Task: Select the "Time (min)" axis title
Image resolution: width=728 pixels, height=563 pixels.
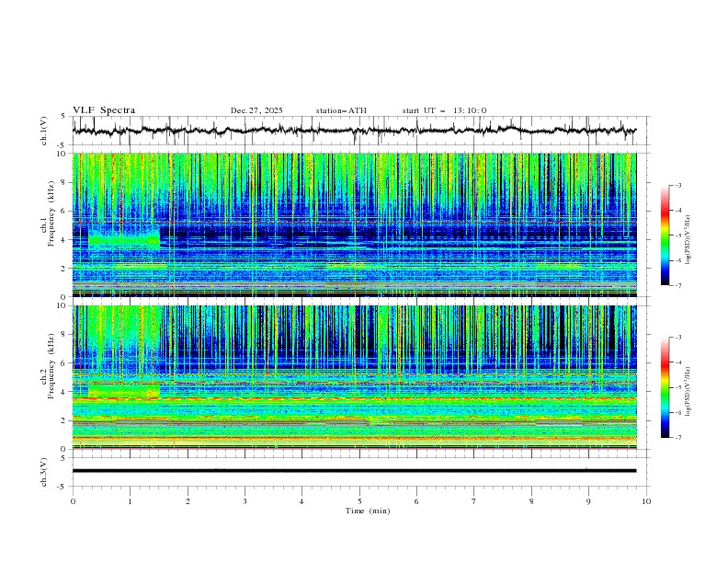Action: click(368, 511)
